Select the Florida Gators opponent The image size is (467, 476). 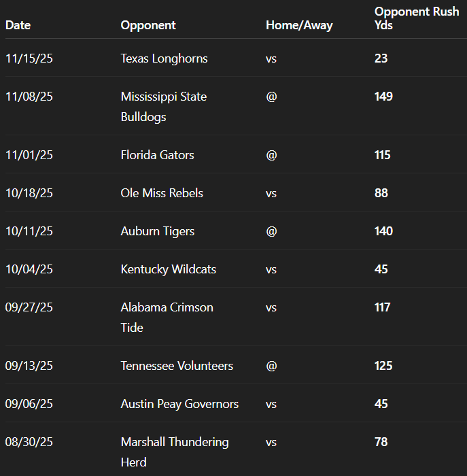(157, 155)
